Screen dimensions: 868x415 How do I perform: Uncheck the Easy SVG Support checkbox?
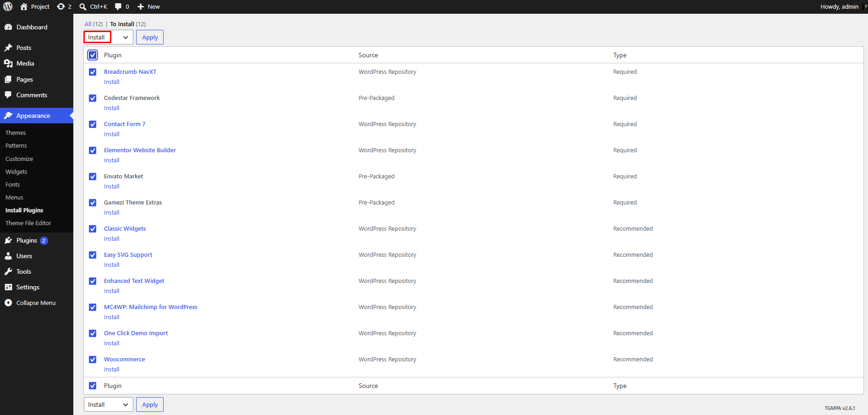point(93,255)
